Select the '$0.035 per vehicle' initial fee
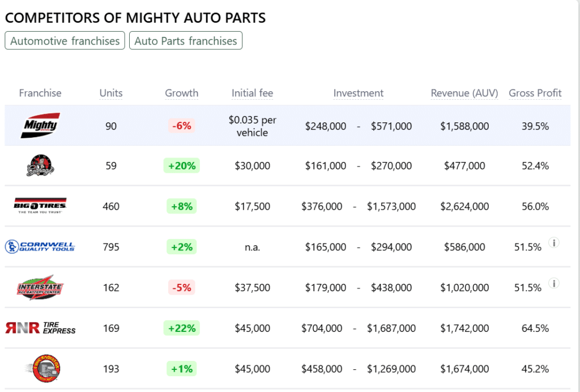The height and width of the screenshot is (392, 580). (x=252, y=126)
